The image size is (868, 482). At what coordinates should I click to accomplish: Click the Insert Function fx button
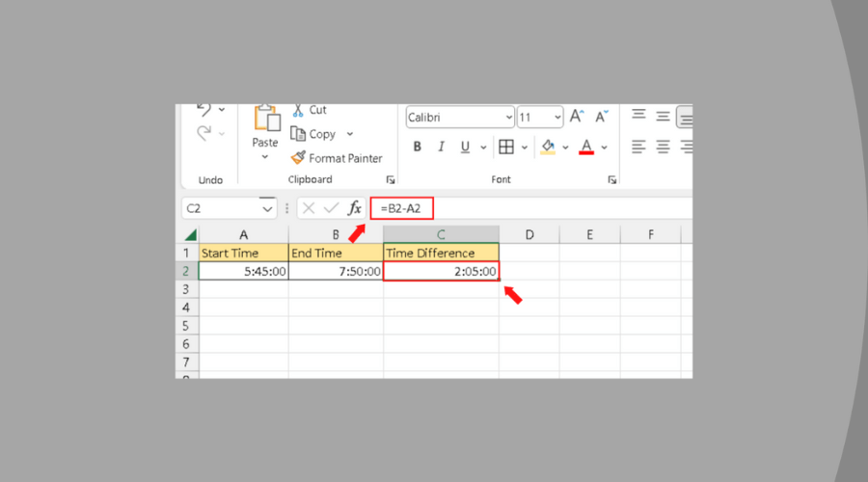pos(354,208)
